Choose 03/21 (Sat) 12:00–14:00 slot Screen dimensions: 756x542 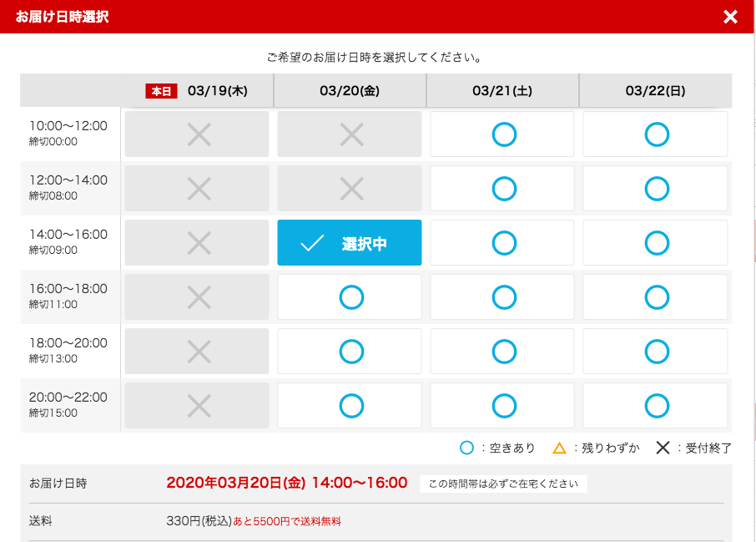point(503,189)
